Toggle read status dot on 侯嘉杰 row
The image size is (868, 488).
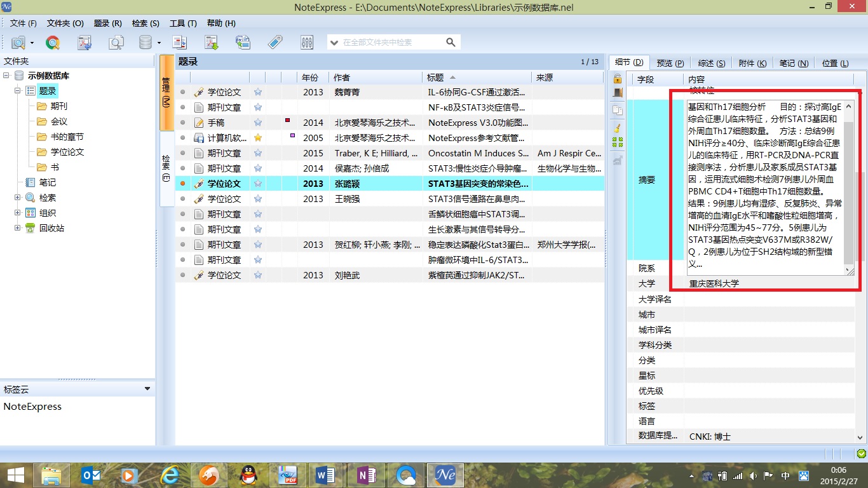coord(183,168)
